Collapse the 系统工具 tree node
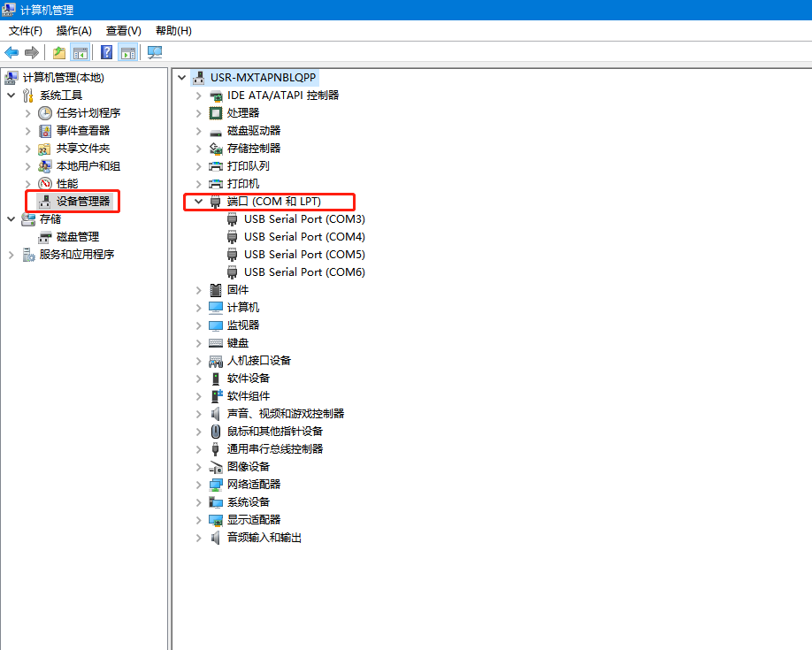The image size is (812, 650). (x=11, y=96)
